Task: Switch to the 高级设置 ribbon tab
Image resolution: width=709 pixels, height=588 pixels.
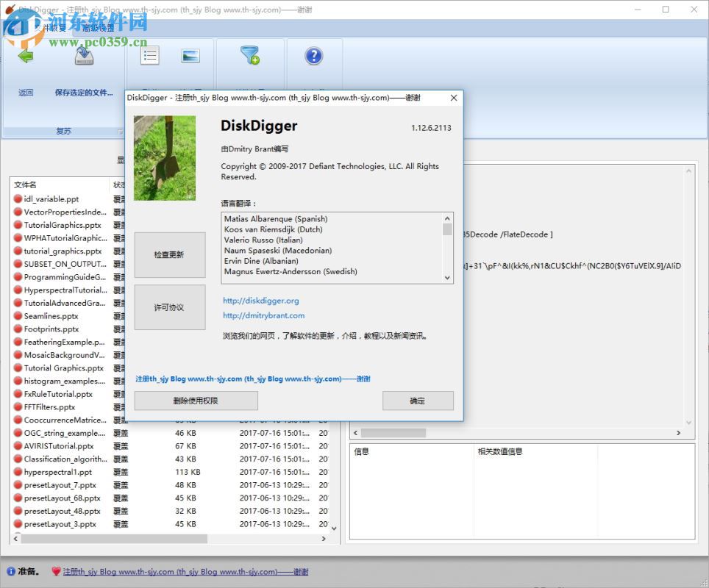Action: pyautogui.click(x=97, y=28)
